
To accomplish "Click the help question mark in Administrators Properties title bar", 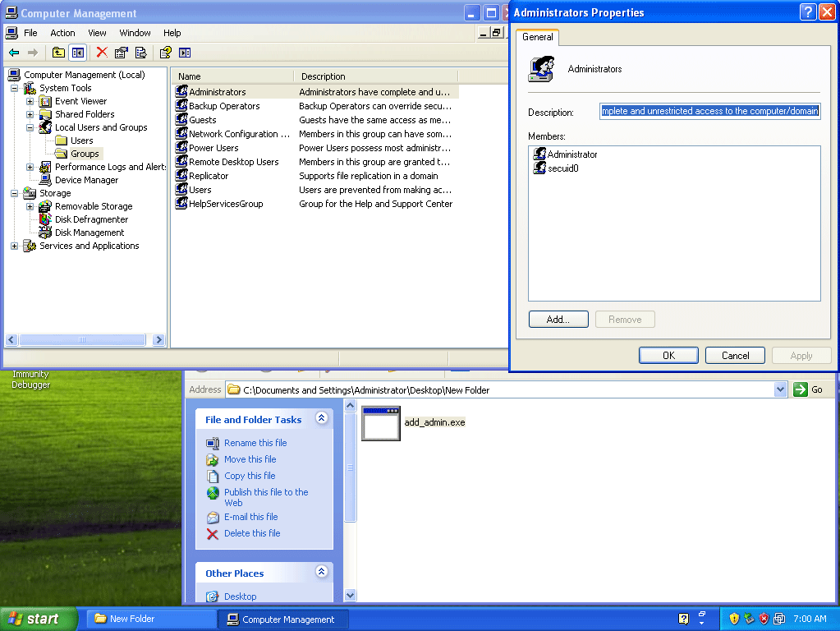I will coord(807,12).
